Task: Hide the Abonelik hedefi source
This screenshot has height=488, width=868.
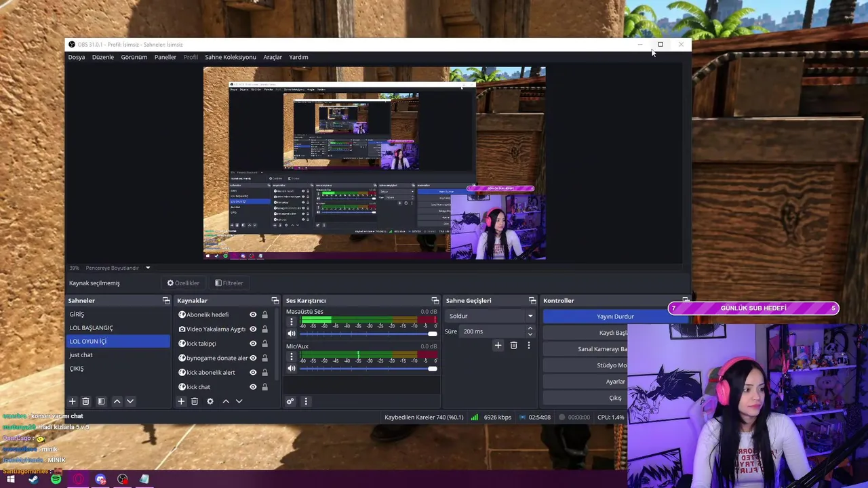Action: 253,314
